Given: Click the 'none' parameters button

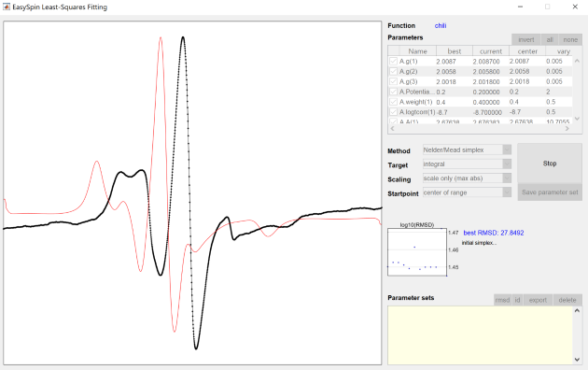Looking at the screenshot, I should pos(570,40).
